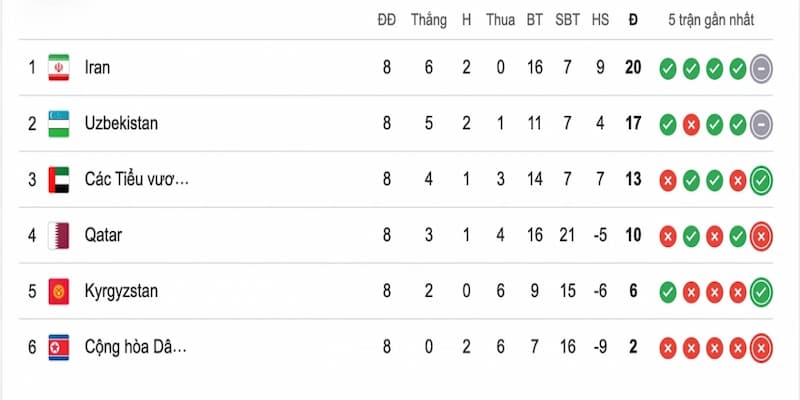Screen dimensions: 800x400
Task: Click Kyrgyzstan's outlined green latest-win icon
Action: pos(761,292)
